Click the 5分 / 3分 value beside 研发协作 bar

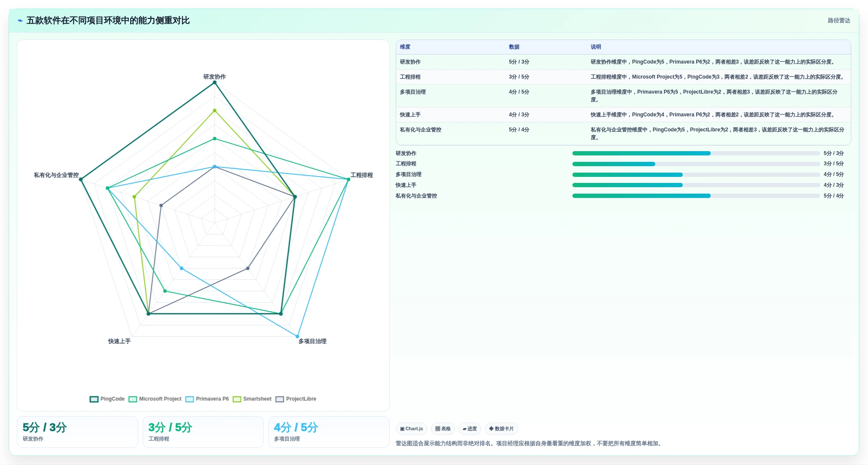[x=834, y=153]
